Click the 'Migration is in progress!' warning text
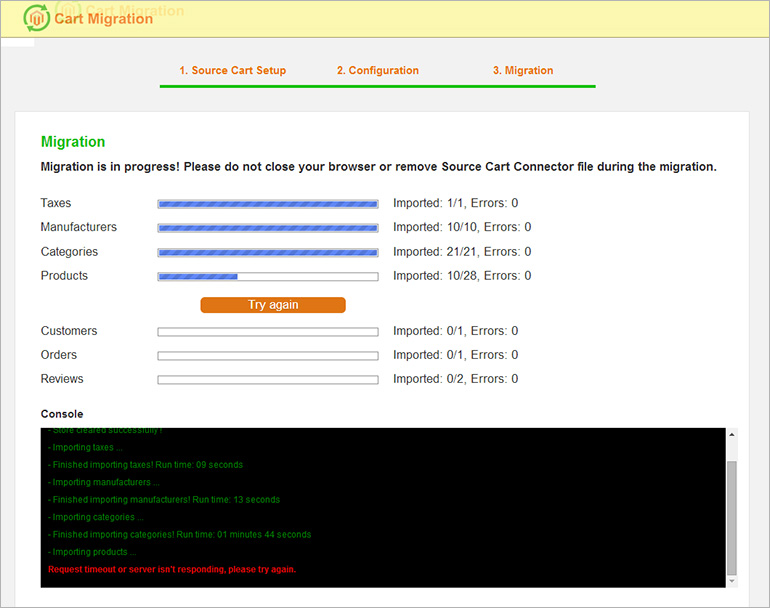Viewport: 770px width, 608px height. pos(378,167)
